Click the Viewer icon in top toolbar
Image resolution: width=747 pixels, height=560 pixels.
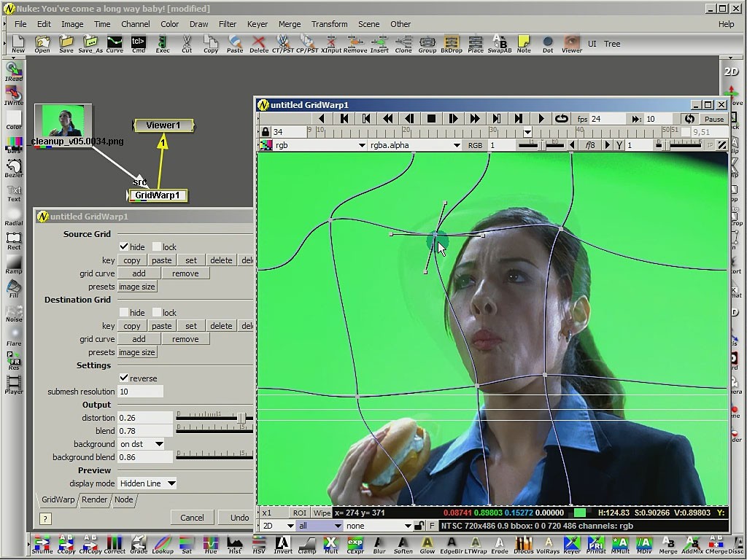click(571, 43)
